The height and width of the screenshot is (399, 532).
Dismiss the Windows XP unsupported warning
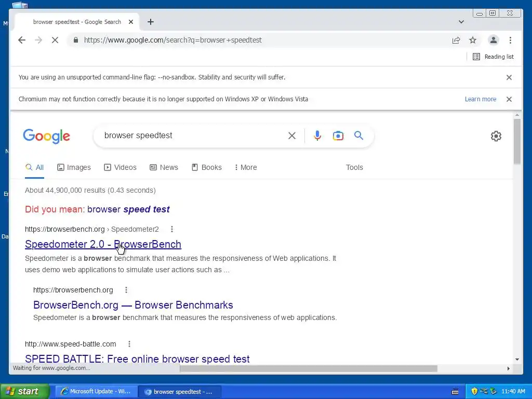click(x=509, y=99)
